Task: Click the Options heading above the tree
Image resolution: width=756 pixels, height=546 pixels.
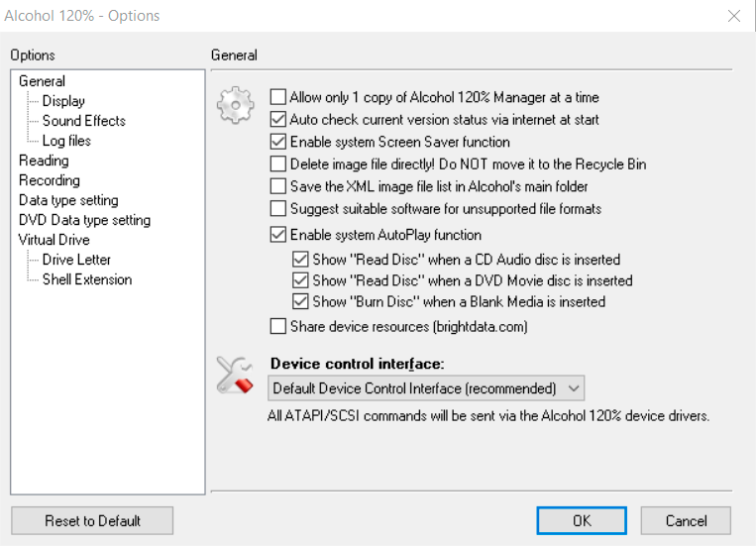Action: (33, 55)
